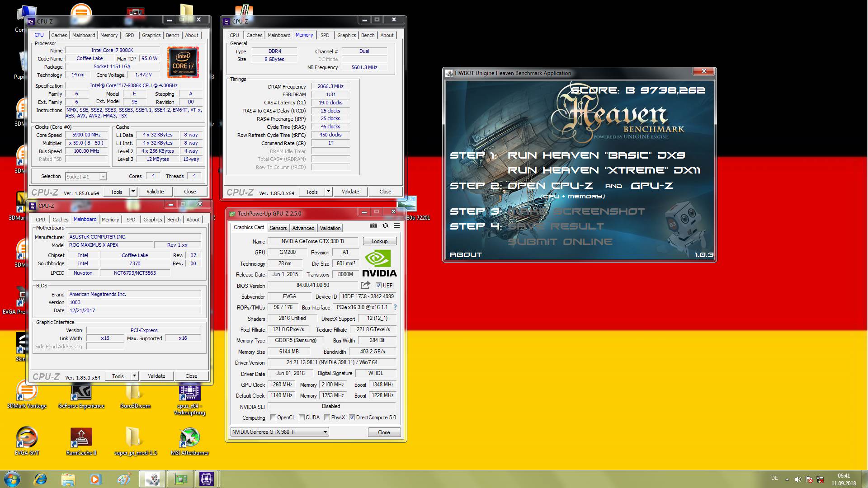Open Caches tab in CPU-Z CPU window
Image resolution: width=868 pixels, height=488 pixels.
[x=59, y=35]
